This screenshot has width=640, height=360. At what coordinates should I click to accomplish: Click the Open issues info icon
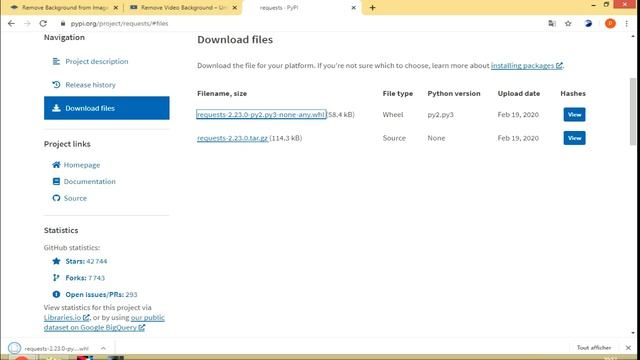(56, 294)
